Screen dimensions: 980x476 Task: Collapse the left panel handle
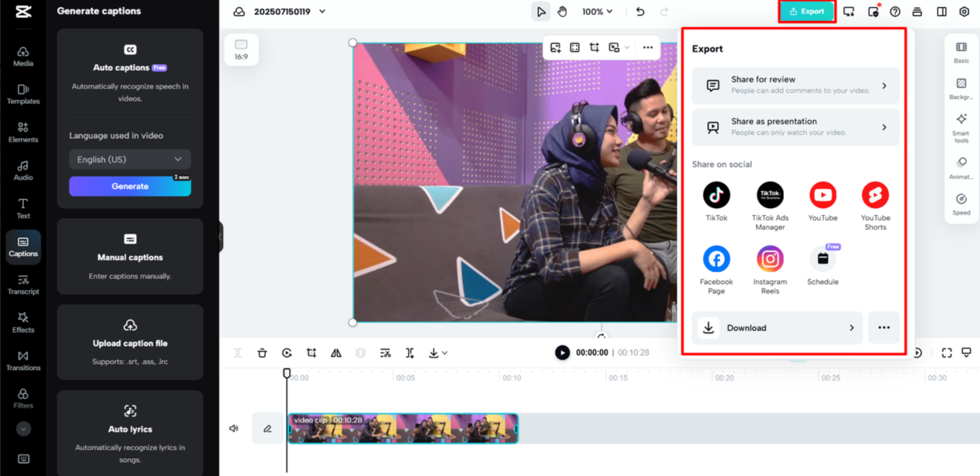[x=221, y=237]
